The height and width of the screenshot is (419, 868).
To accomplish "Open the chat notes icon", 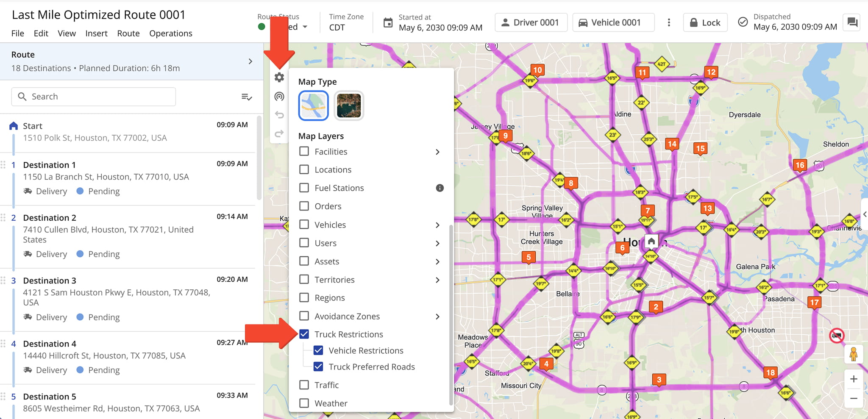I will click(853, 22).
